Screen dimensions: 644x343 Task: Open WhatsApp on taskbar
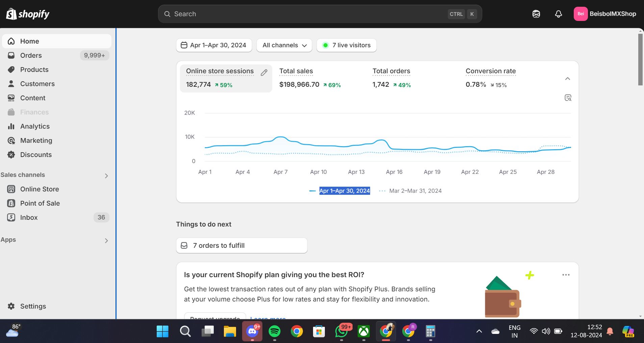tap(341, 332)
